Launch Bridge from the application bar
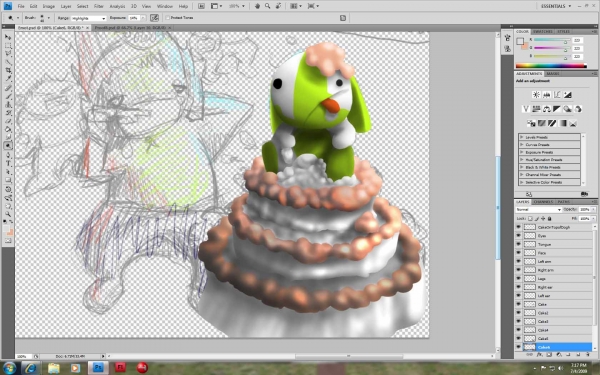This screenshot has width=600, height=375. 201,6
